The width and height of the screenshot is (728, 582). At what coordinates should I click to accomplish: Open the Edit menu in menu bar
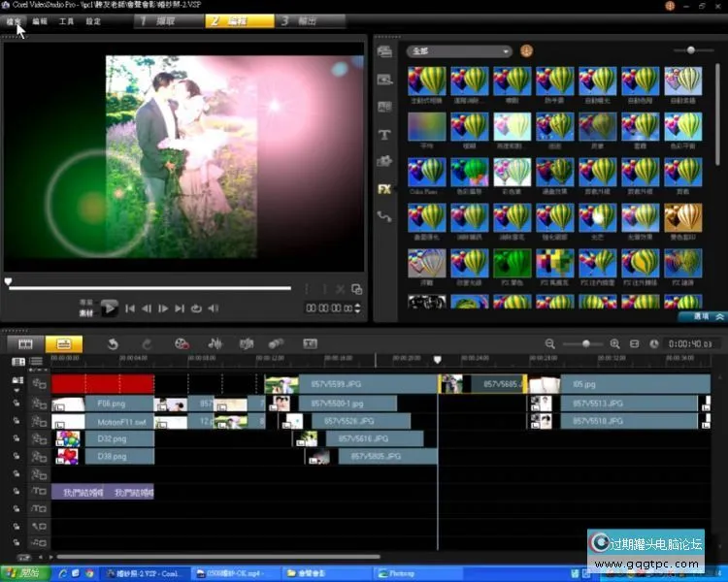pyautogui.click(x=40, y=20)
